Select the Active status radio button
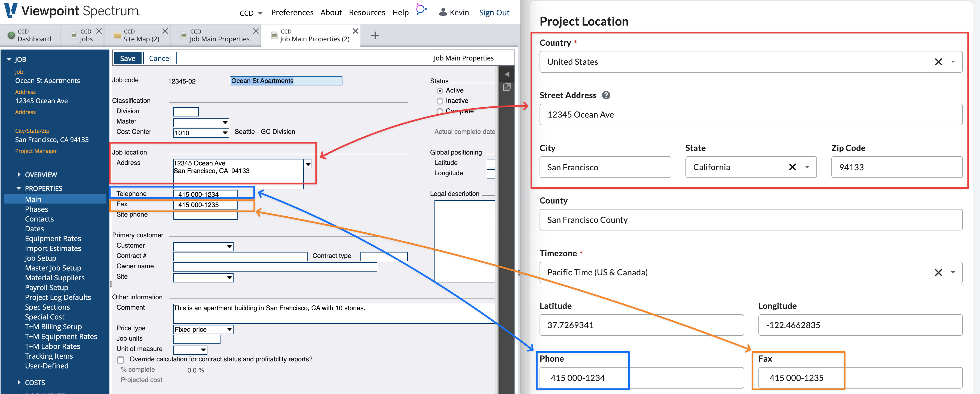The image size is (980, 394). (x=440, y=91)
